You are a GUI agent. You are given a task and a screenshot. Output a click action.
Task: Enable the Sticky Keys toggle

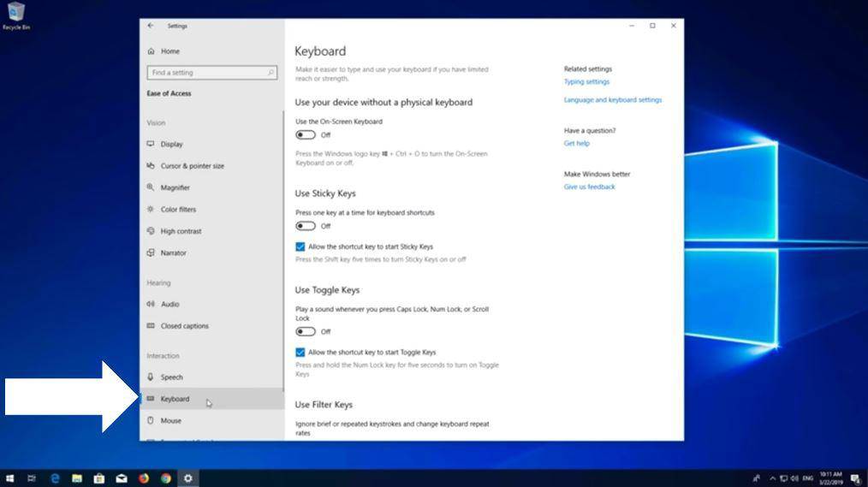click(x=306, y=226)
